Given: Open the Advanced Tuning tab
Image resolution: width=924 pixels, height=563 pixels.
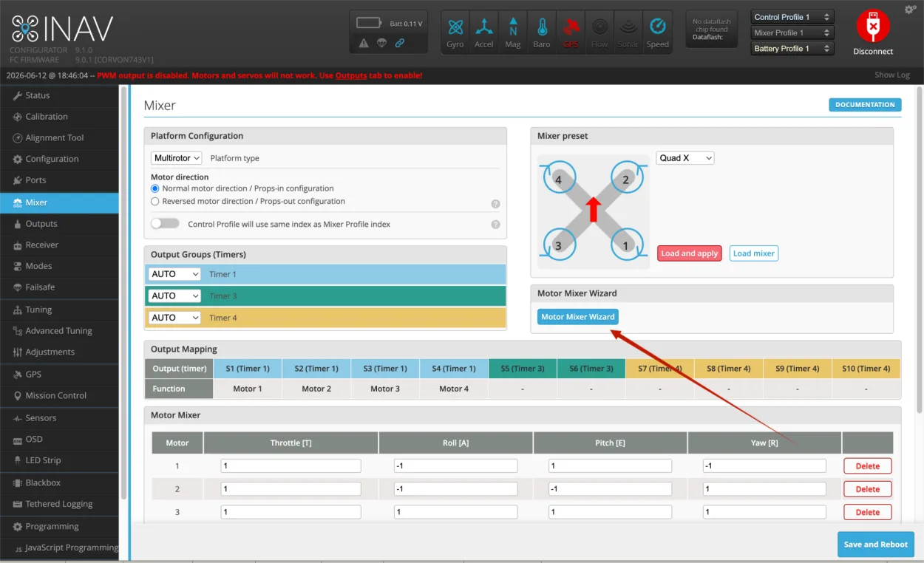Looking at the screenshot, I should [x=59, y=331].
